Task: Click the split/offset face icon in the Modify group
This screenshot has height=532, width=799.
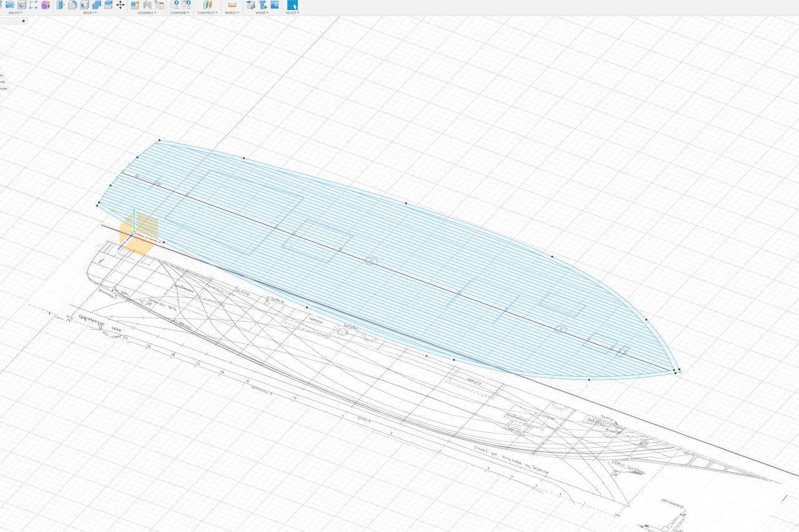Action: pyautogui.click(x=108, y=5)
